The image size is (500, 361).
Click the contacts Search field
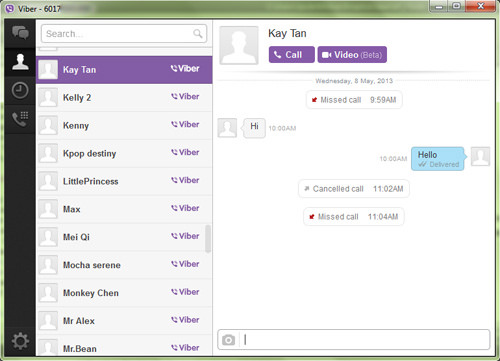[124, 33]
